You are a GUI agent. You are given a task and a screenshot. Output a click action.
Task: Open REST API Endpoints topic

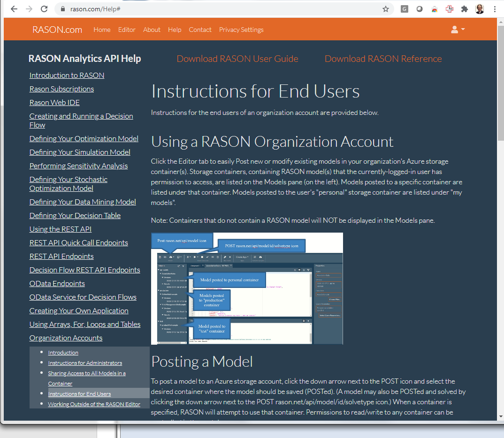pyautogui.click(x=61, y=256)
